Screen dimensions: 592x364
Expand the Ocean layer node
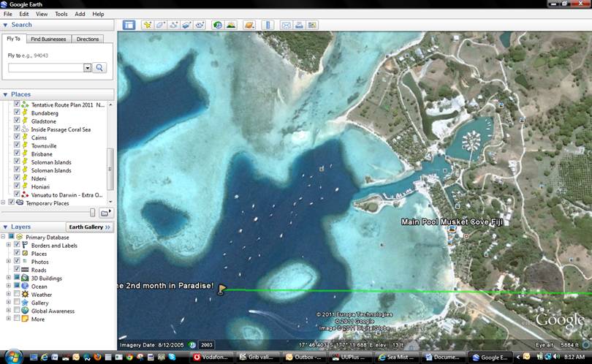pos(9,286)
